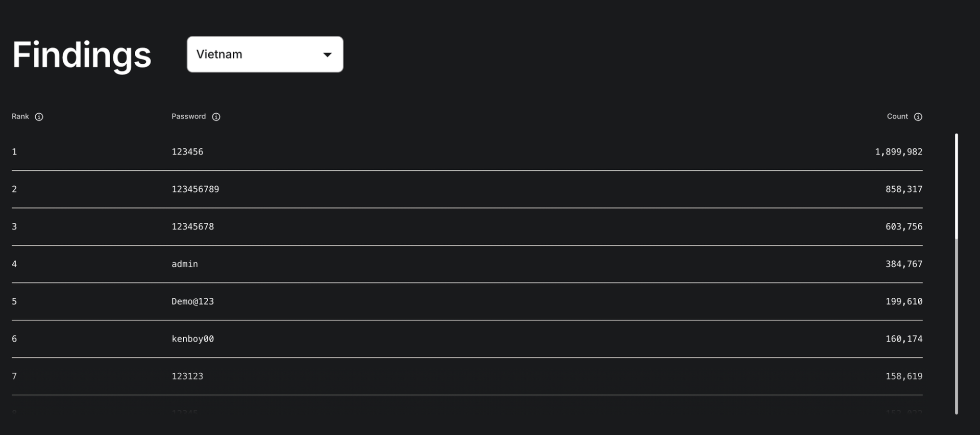
Task: Select the password 123456 row entry
Action: (187, 152)
